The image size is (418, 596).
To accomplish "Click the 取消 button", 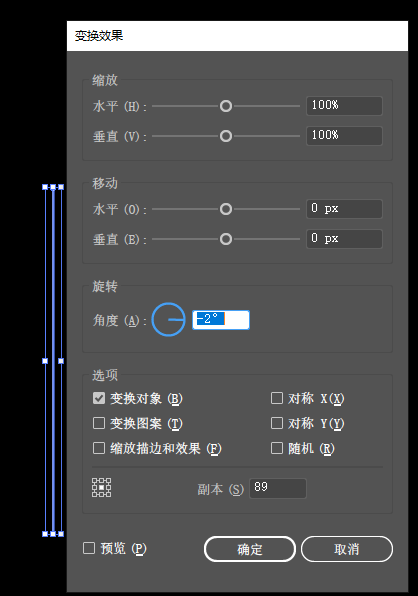I will (x=347, y=549).
